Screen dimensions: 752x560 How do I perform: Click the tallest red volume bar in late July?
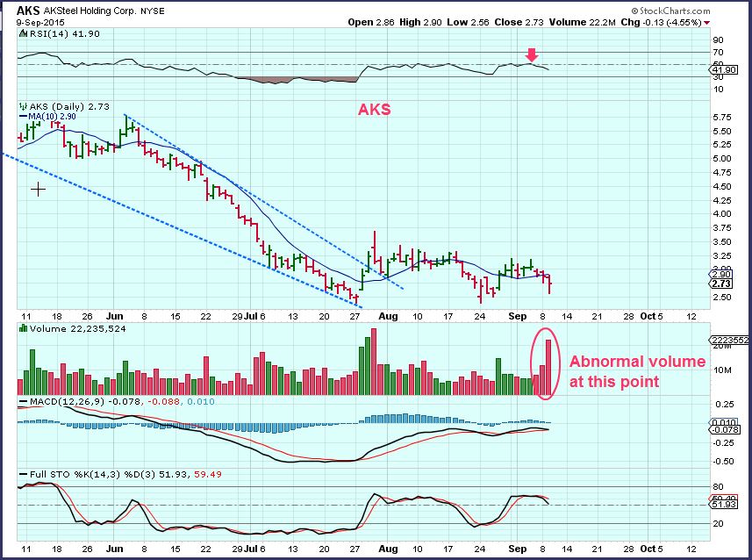coord(374,362)
